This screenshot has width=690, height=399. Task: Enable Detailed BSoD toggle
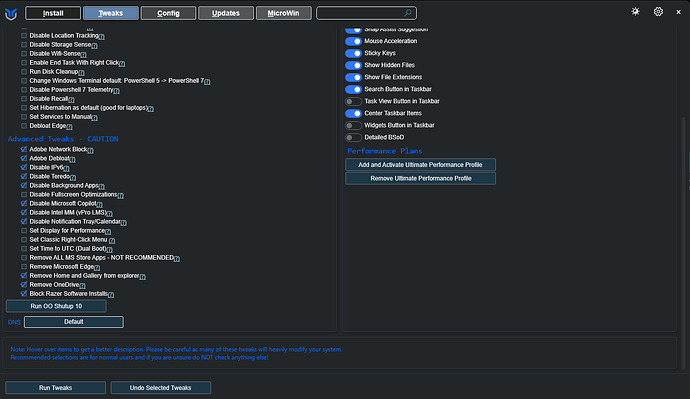[353, 137]
